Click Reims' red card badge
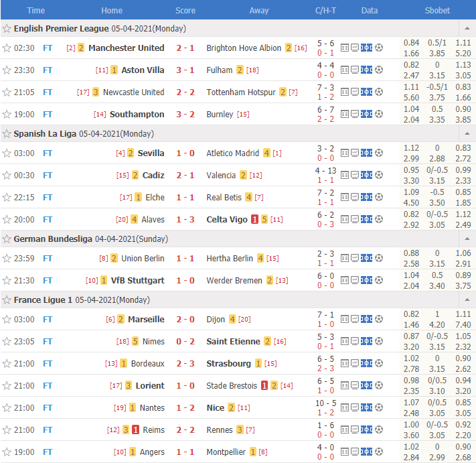The width and height of the screenshot is (476, 463). point(135,430)
